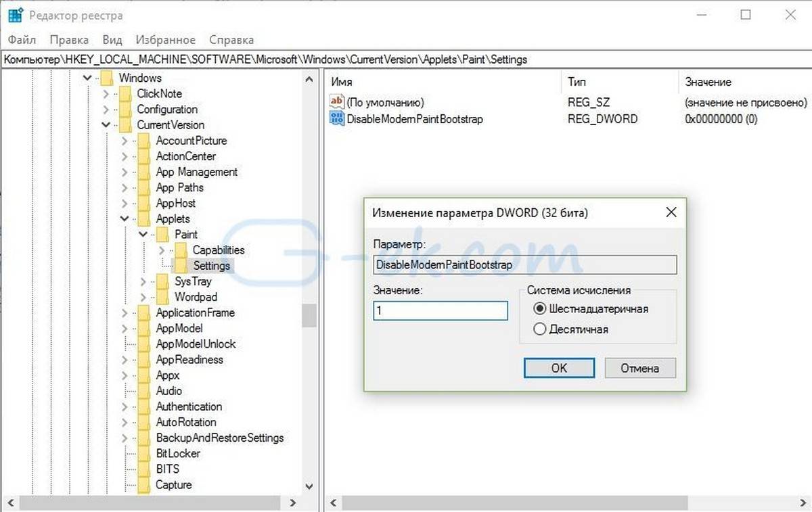Select the ApplicationFrame folder icon
Viewport: 812px width, 512px height.
tap(144, 312)
